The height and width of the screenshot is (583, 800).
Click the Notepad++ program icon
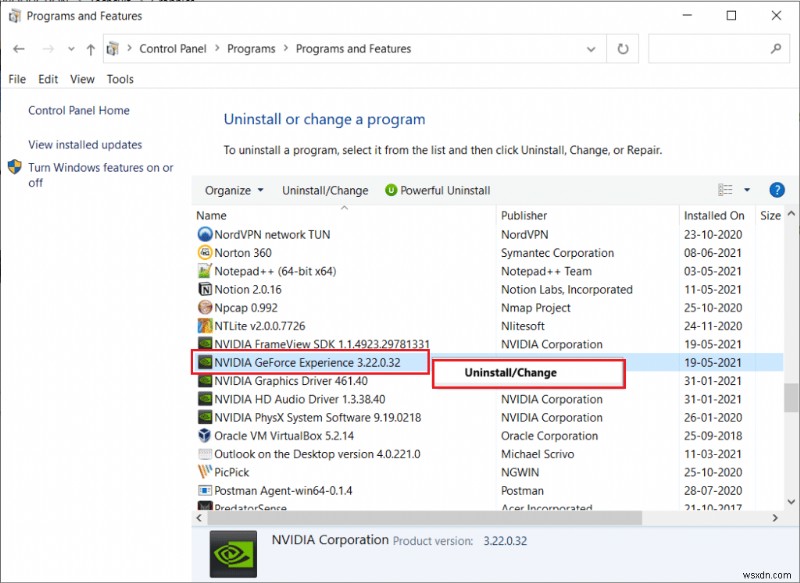205,271
